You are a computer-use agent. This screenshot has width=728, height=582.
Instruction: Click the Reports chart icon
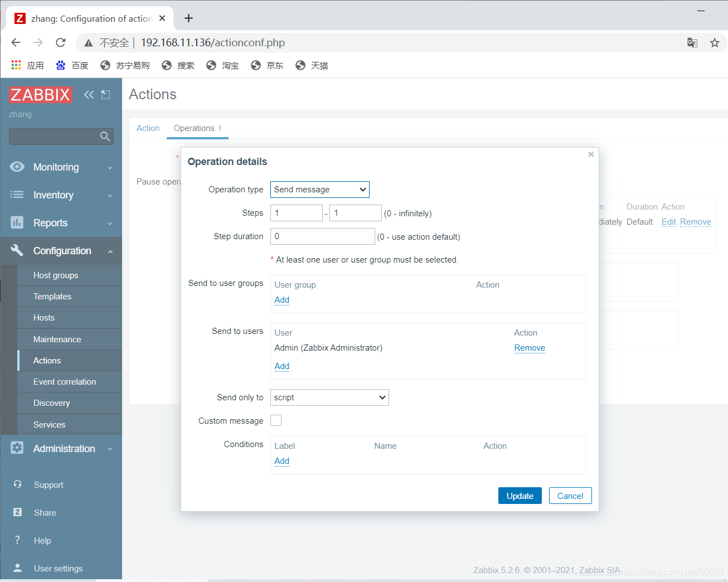[17, 222]
